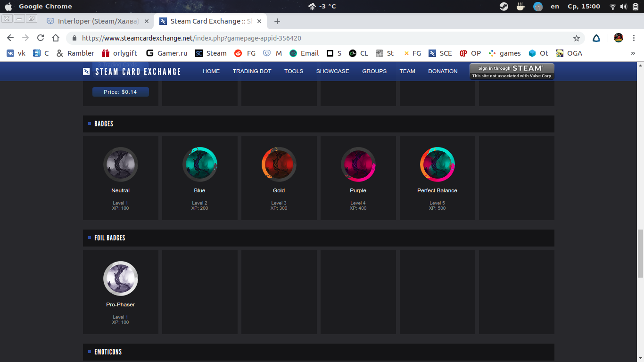Viewport: 644px width, 362px height.
Task: Go forward using the browser forward arrow
Action: coord(25,38)
